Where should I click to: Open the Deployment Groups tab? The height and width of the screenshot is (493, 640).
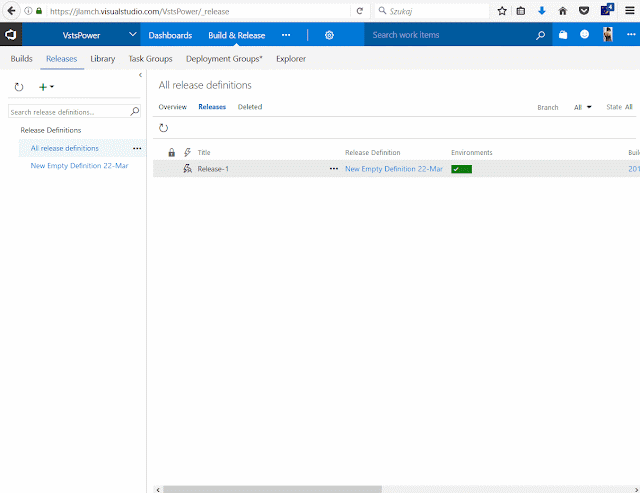[x=224, y=59]
